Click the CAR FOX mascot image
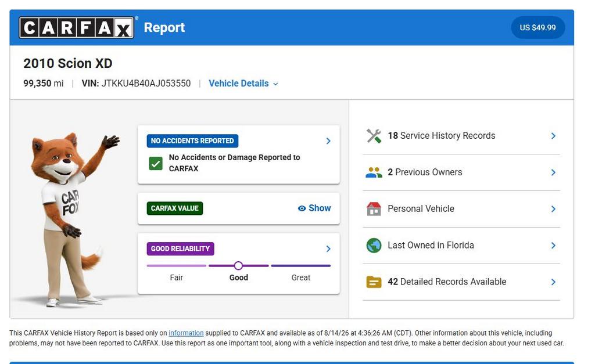 [70, 219]
